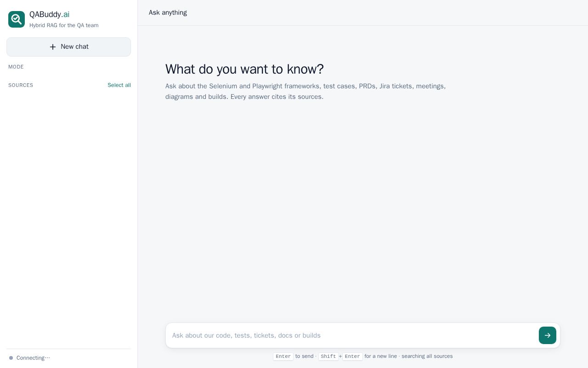This screenshot has height=368, width=588.
Task: Click the send arrow button
Action: 548,335
